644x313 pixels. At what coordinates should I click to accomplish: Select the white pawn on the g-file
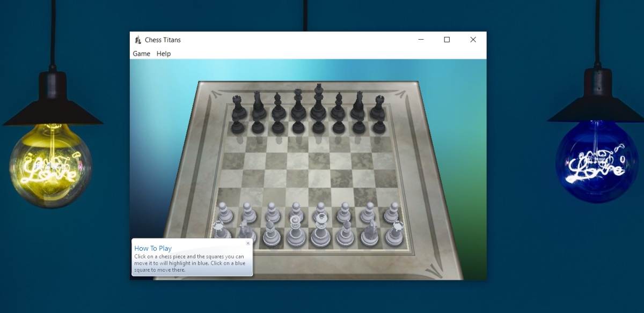coord(368,213)
